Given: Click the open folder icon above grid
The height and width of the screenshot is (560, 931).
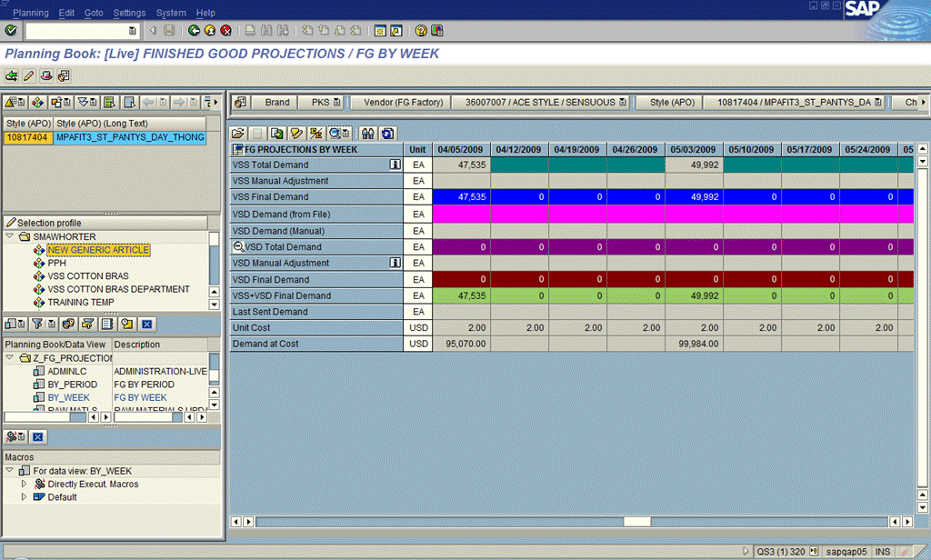Looking at the screenshot, I should point(238,134).
